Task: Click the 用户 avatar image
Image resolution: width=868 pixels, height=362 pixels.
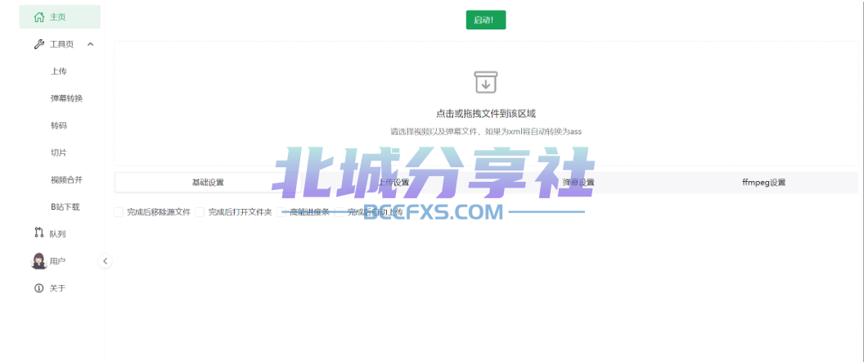Action: [38, 261]
